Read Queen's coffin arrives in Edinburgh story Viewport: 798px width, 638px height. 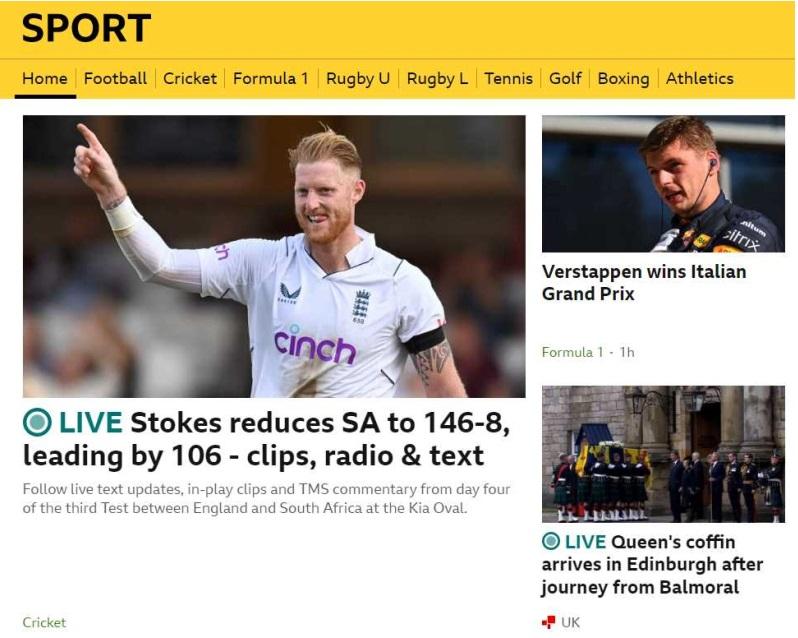click(652, 564)
